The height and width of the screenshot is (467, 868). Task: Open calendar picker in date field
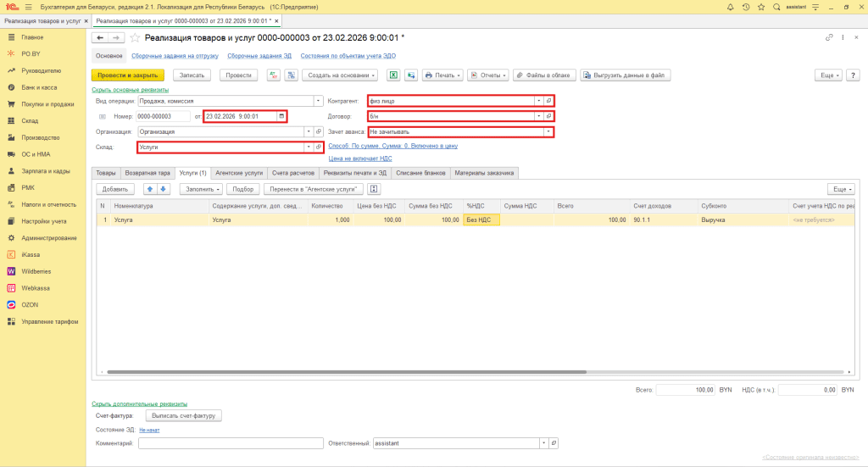(281, 116)
